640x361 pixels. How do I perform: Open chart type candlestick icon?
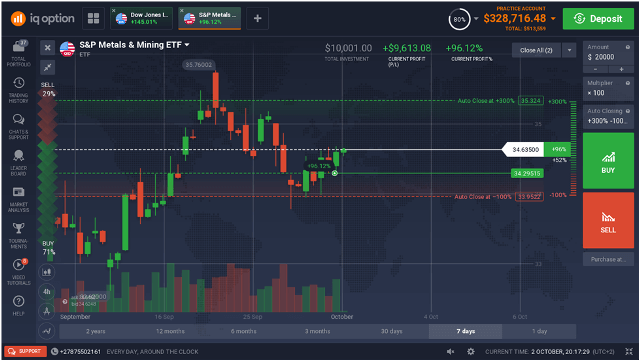(x=47, y=272)
